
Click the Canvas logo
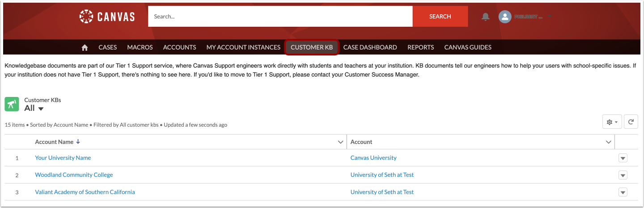click(x=107, y=17)
